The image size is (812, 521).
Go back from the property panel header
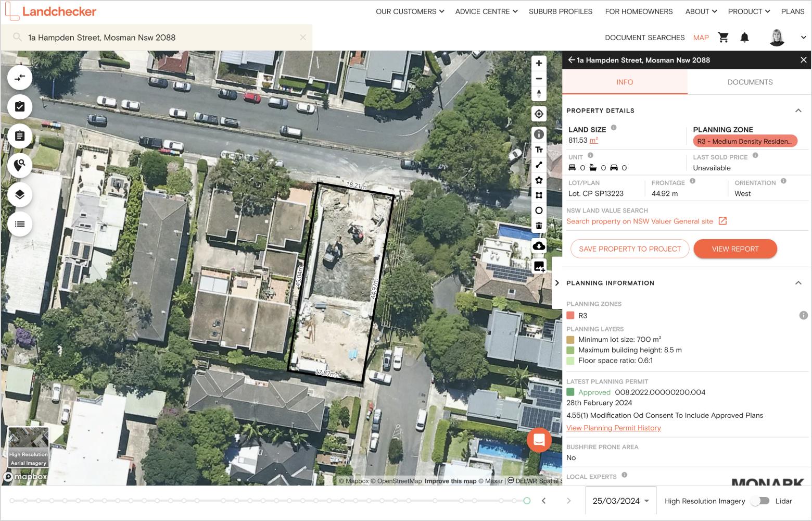click(x=572, y=60)
